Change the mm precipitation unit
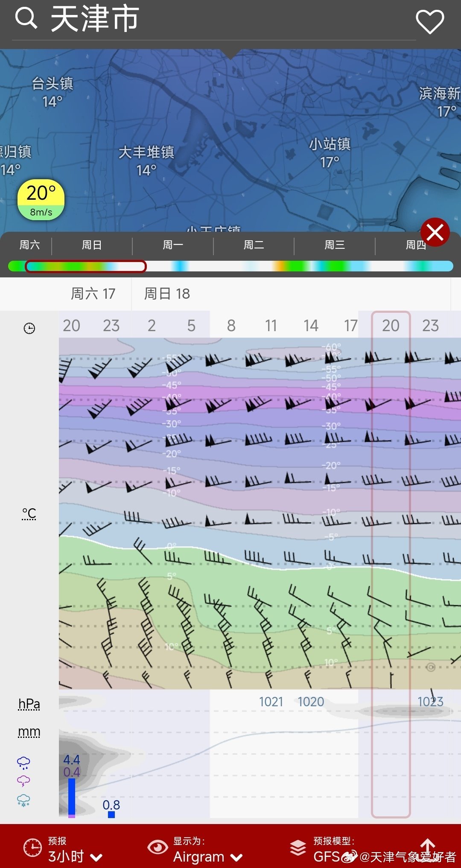This screenshot has height=868, width=461. pyautogui.click(x=29, y=732)
